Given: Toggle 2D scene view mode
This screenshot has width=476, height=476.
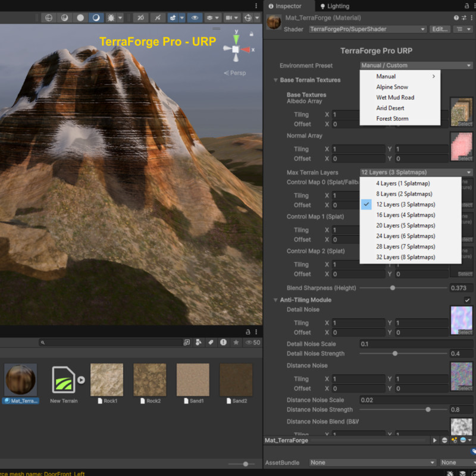Looking at the screenshot, I should (140, 18).
